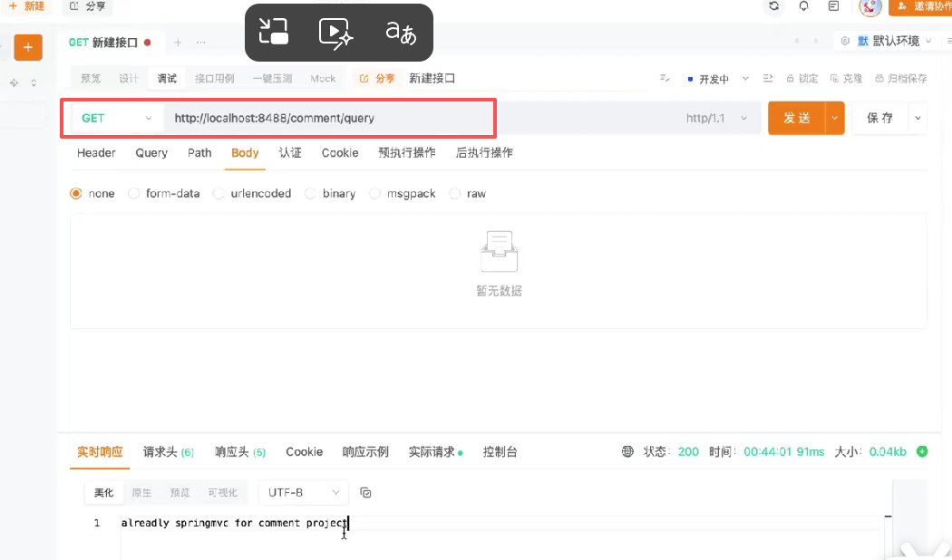Click the list indent icon beside 锁定
Image resolution: width=952 pixels, height=560 pixels.
(x=767, y=78)
